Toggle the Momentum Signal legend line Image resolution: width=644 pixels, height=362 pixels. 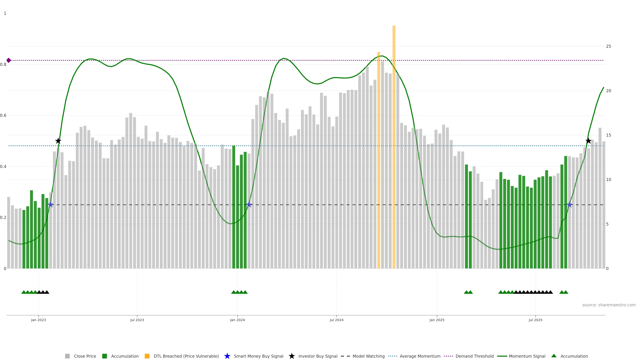[502, 356]
